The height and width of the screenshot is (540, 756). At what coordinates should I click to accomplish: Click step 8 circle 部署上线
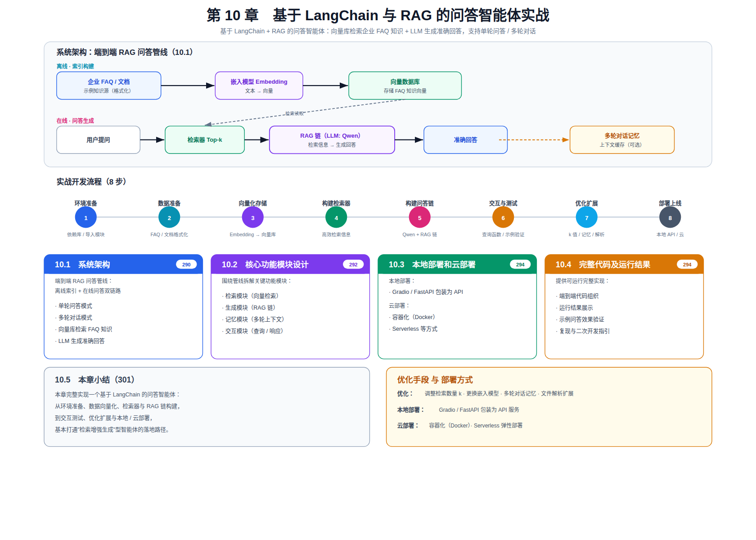point(670,218)
